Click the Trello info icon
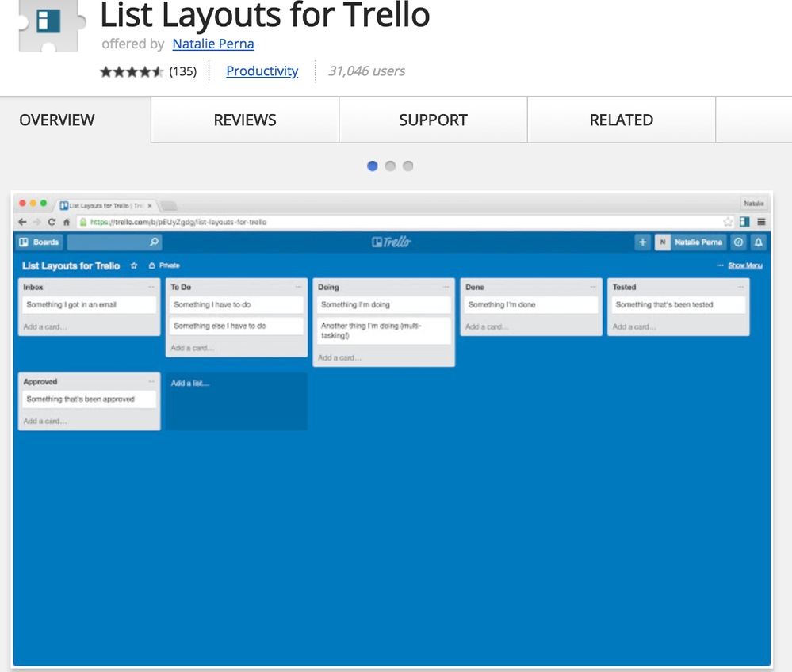Screen dimensions: 792x672 pyautogui.click(x=738, y=242)
